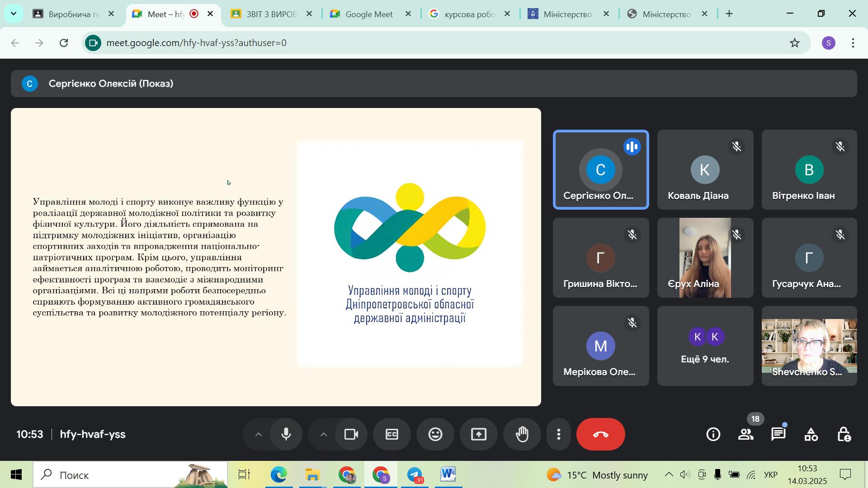Viewport: 868px width, 488px height.
Task: Open Microsoft Word from taskbar
Action: click(448, 475)
